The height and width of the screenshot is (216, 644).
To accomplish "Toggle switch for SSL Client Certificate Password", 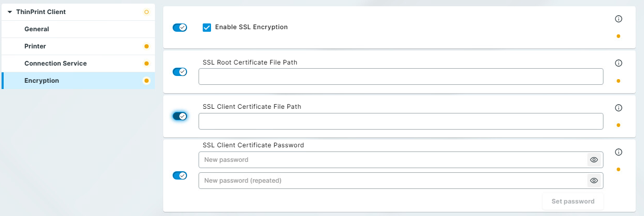I will [180, 175].
